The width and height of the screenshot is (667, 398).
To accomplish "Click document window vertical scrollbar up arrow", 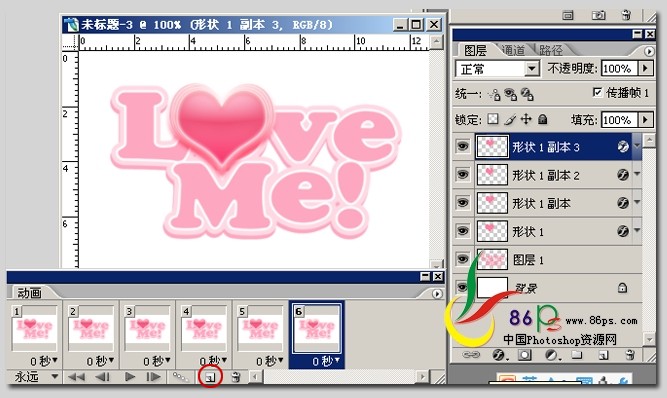I will (x=436, y=42).
